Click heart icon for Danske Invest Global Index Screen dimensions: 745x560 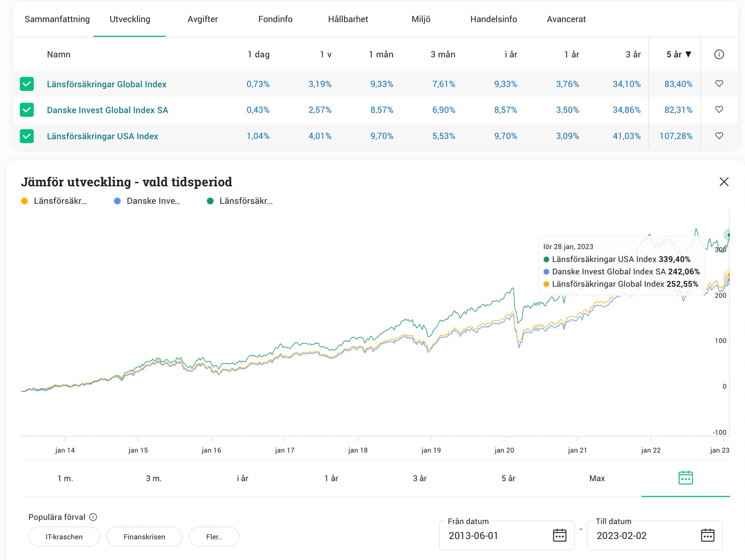click(719, 109)
